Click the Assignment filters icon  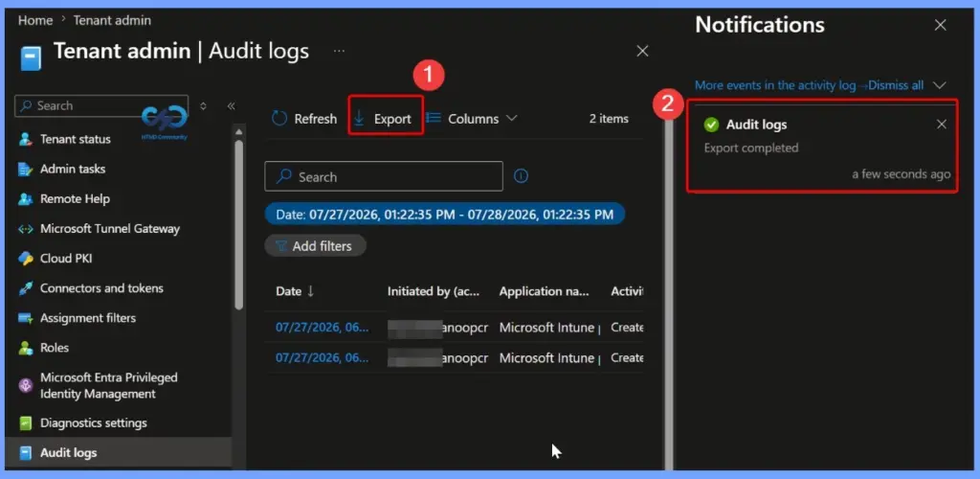[26, 318]
